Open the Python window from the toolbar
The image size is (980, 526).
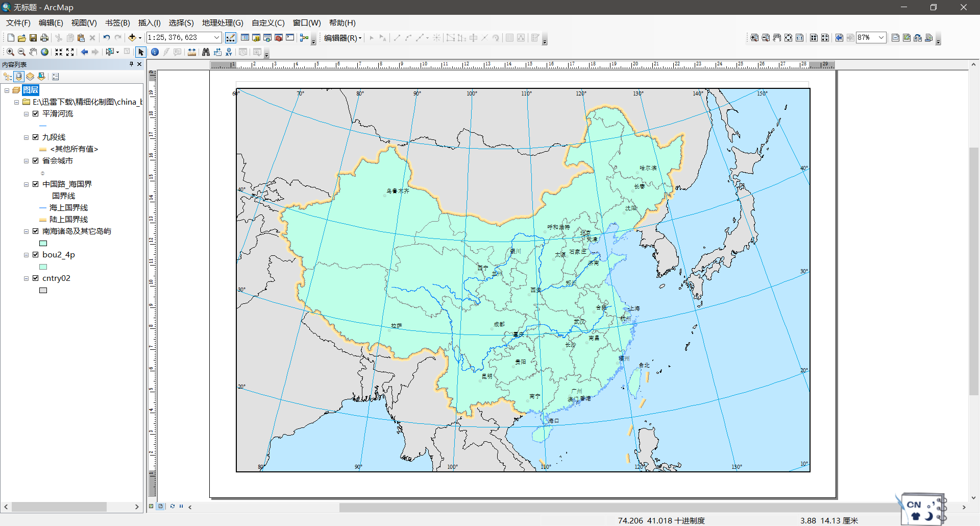click(289, 38)
